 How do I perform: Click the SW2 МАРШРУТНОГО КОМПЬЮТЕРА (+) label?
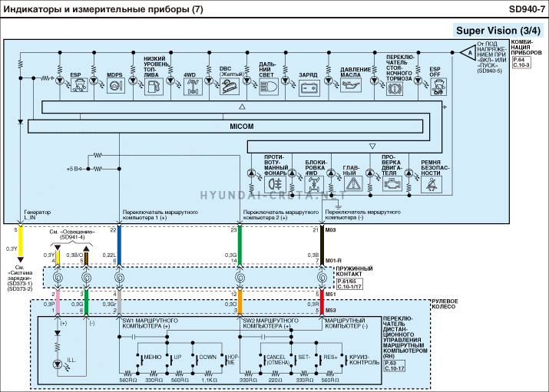271,323
